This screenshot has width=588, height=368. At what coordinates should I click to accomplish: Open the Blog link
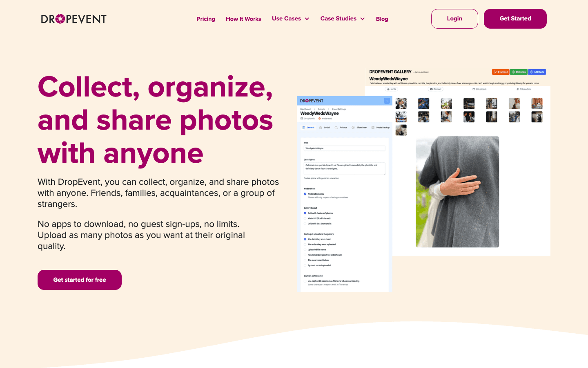click(x=382, y=19)
